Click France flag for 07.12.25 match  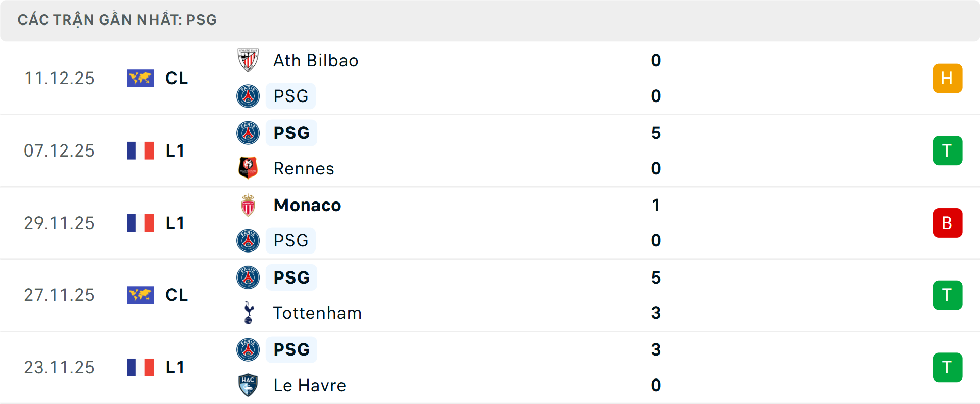point(140,150)
